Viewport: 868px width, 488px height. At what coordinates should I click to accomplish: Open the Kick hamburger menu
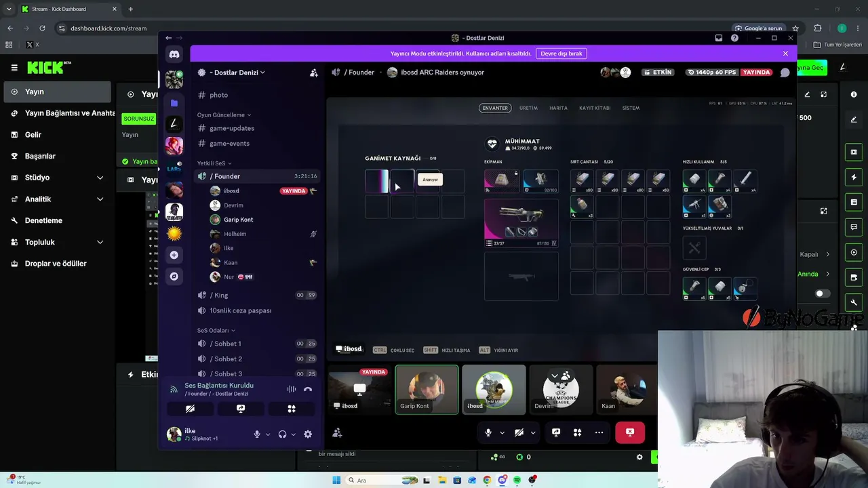coord(14,68)
